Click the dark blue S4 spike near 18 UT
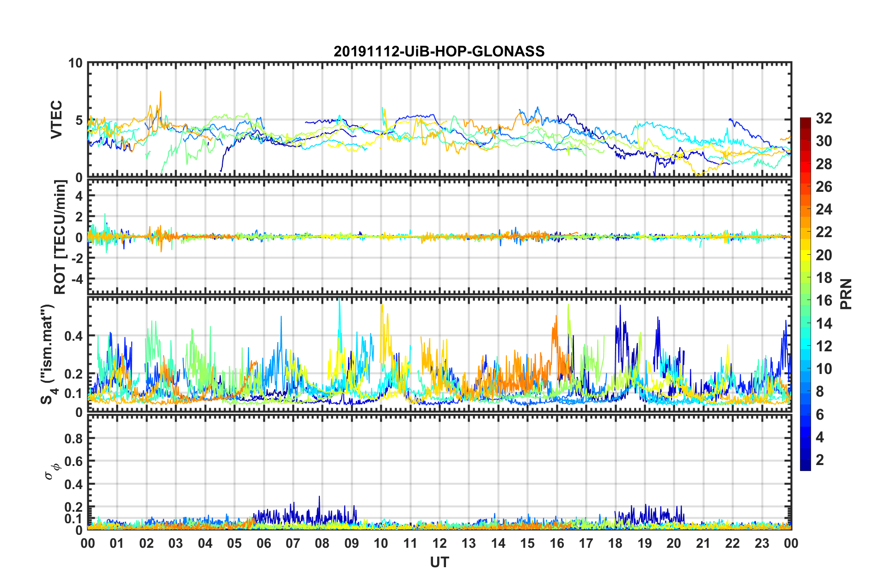879x588 pixels. (x=620, y=306)
